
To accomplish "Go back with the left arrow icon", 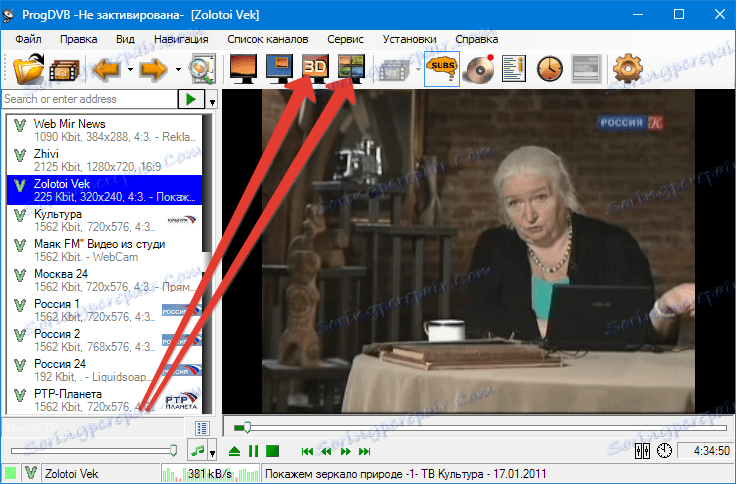I will pyautogui.click(x=107, y=69).
